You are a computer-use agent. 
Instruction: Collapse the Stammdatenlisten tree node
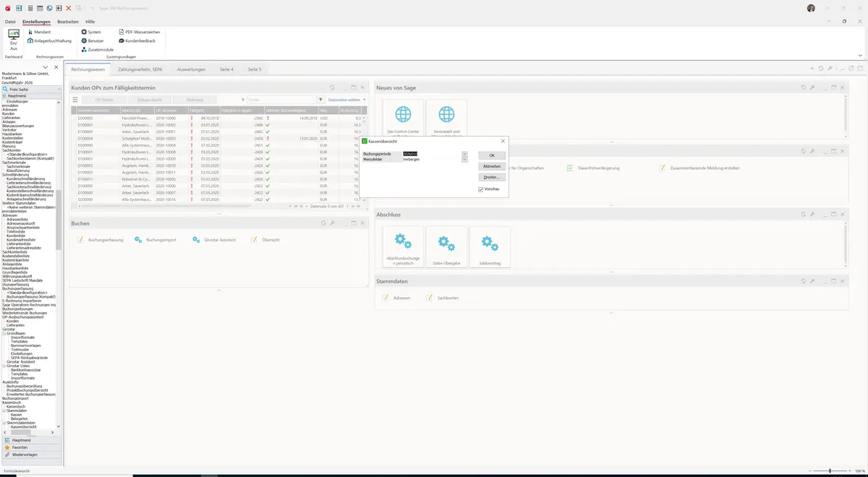click(x=4, y=422)
